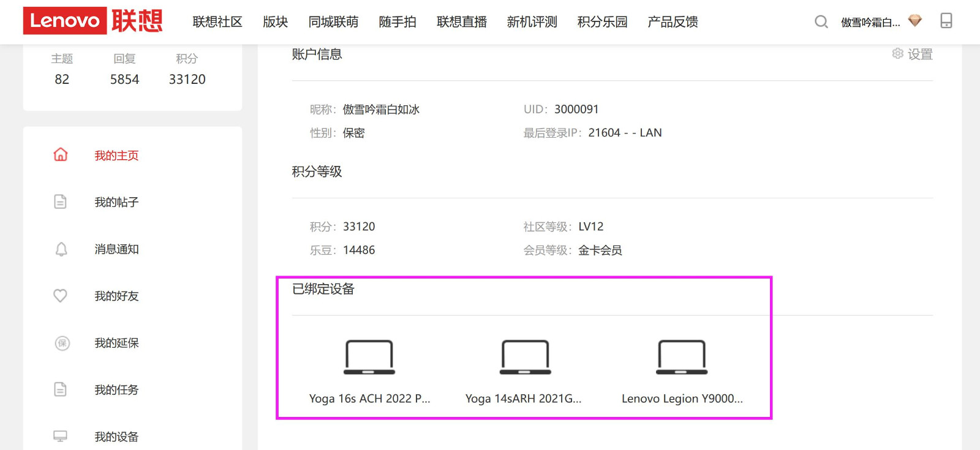Open 消息通知 in sidebar
980x450 pixels.
tap(116, 249)
